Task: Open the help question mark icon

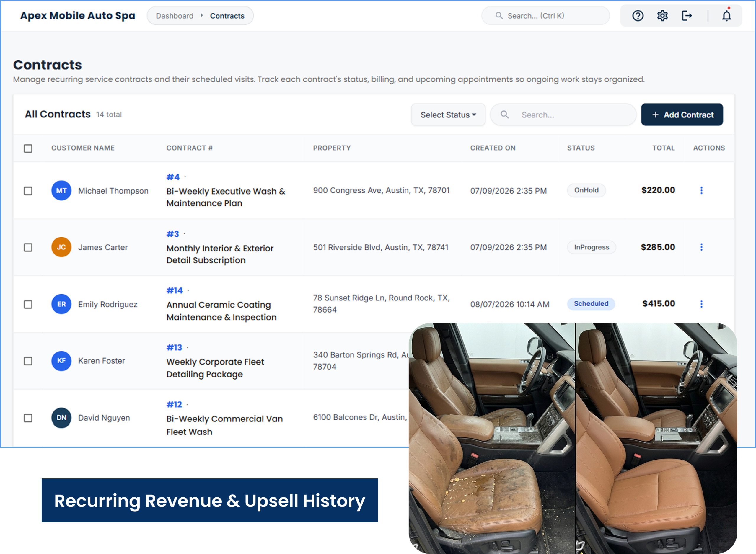Action: tap(638, 16)
